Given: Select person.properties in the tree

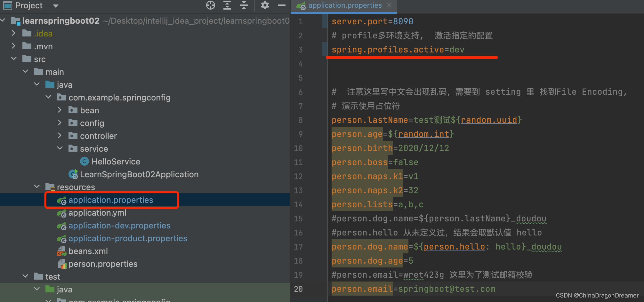Looking at the screenshot, I should (103, 264).
